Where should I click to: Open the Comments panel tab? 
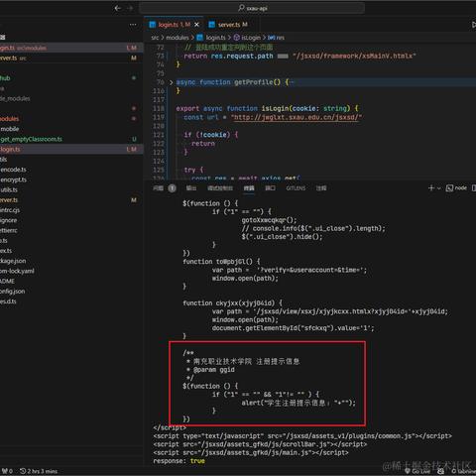[x=321, y=188]
